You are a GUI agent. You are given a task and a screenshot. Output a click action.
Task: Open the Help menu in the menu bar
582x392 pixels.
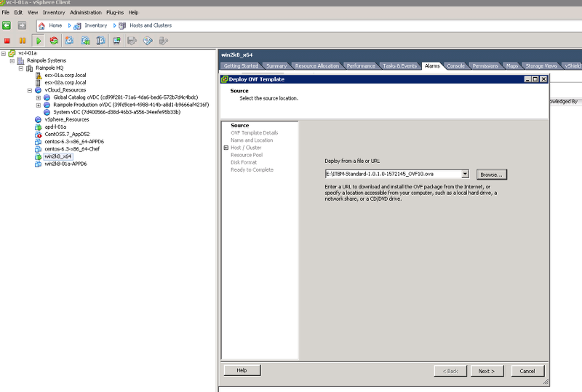pos(133,12)
